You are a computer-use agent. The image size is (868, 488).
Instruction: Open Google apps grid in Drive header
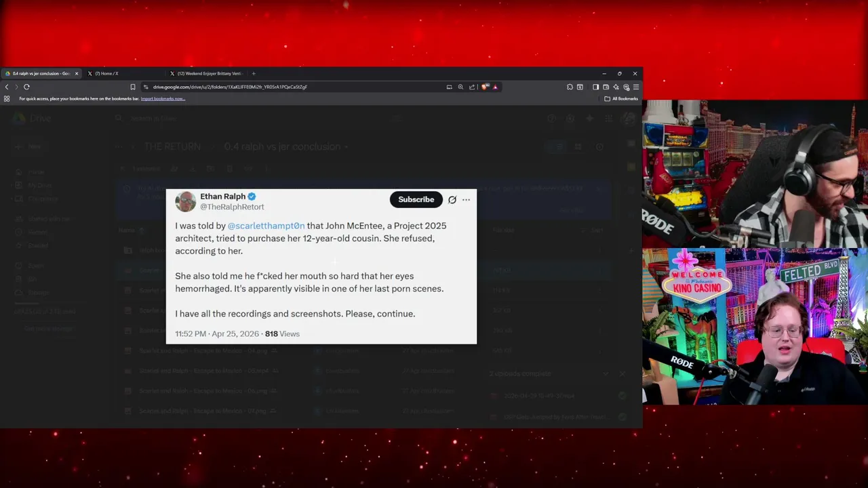(x=608, y=118)
